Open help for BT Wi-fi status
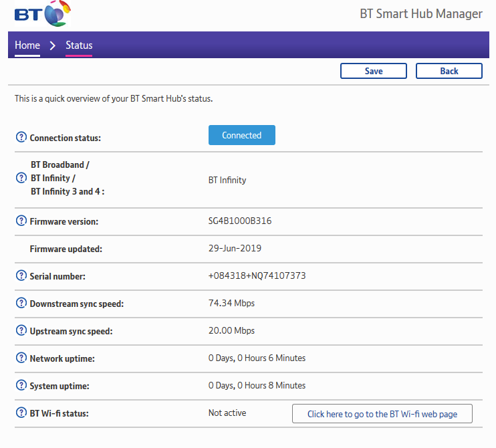 (21, 413)
